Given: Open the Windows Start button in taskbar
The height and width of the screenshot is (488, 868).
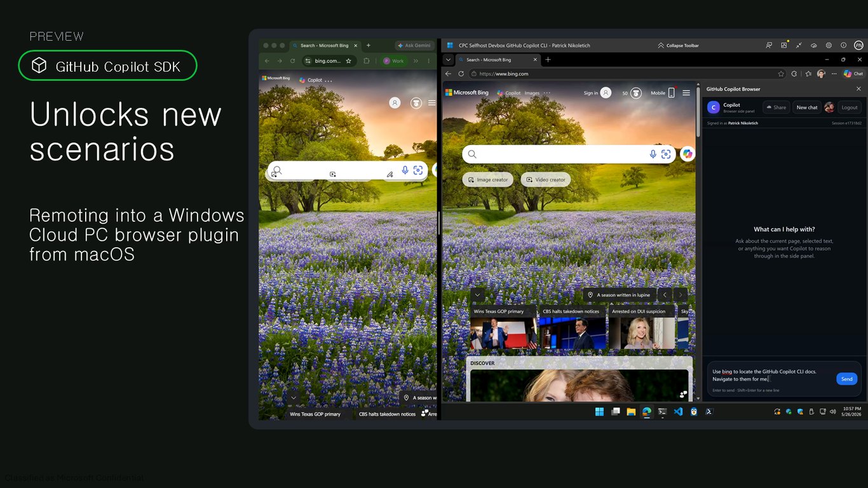Looking at the screenshot, I should 599,411.
